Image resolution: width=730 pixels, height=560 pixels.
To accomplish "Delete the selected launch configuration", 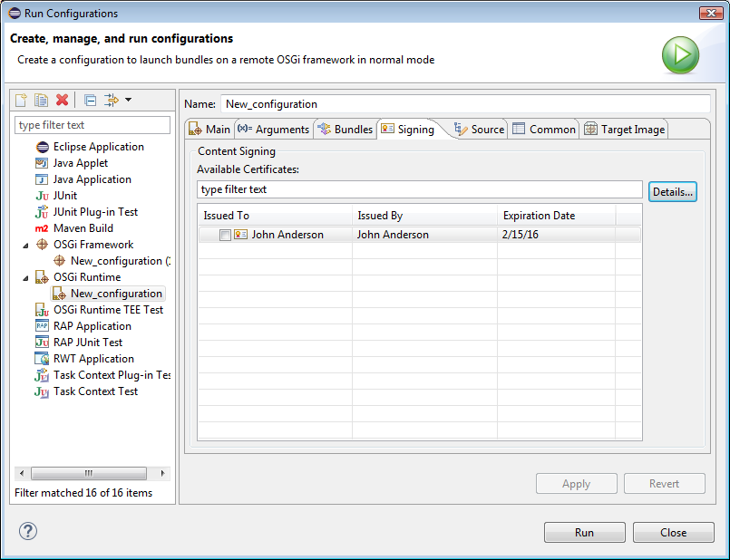I will (x=62, y=100).
